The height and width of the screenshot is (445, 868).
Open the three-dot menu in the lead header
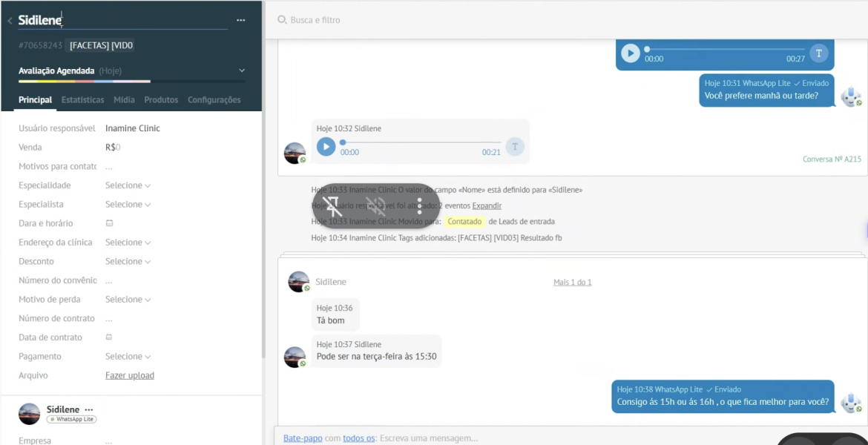tap(240, 21)
